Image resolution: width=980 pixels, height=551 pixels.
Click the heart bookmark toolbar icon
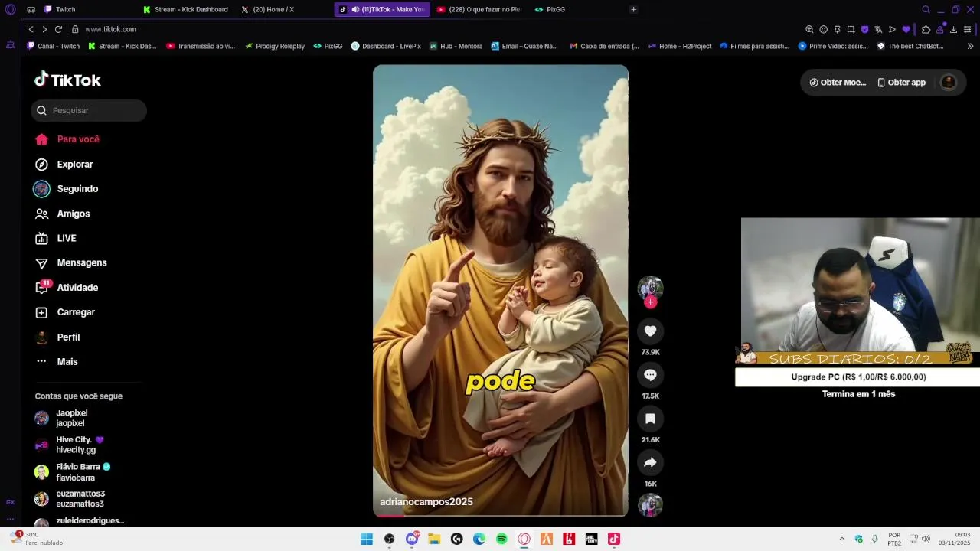(x=906, y=29)
